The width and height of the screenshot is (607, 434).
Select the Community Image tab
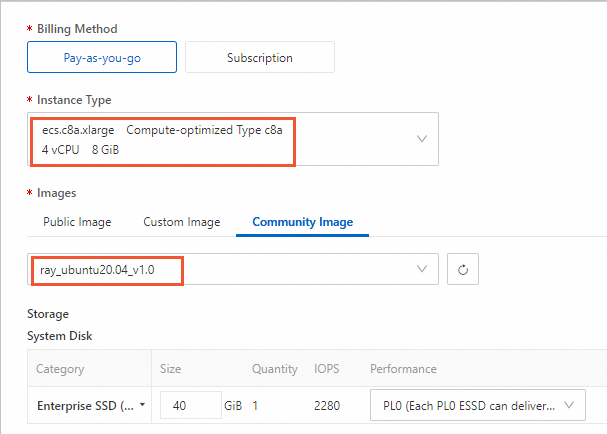pos(302,222)
